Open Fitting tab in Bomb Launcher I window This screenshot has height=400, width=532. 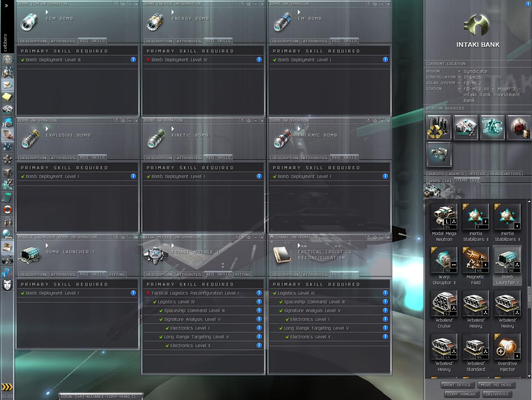pos(117,275)
